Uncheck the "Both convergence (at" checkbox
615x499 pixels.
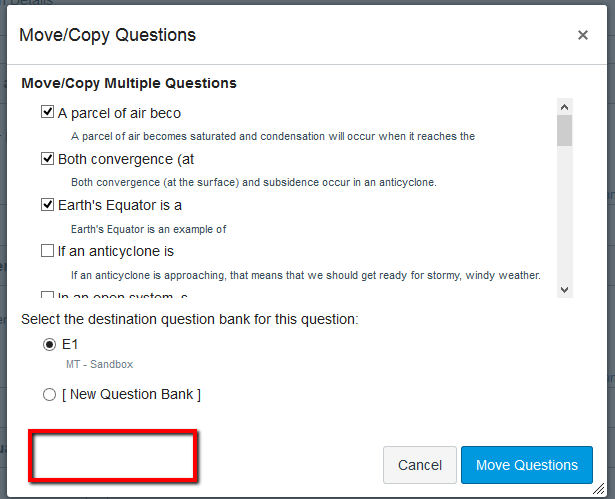coord(47,158)
